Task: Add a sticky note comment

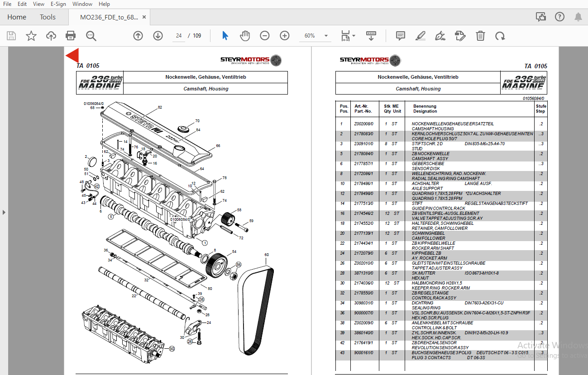Action: (x=400, y=36)
